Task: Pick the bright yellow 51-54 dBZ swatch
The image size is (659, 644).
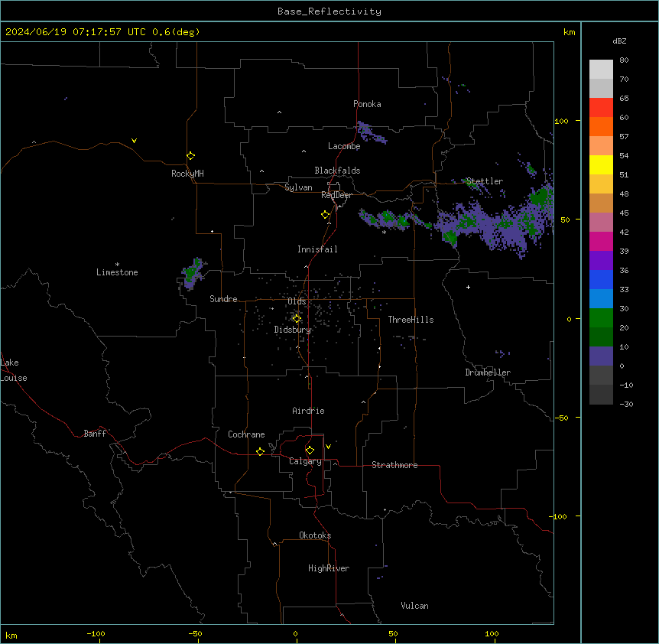Action: (x=601, y=164)
